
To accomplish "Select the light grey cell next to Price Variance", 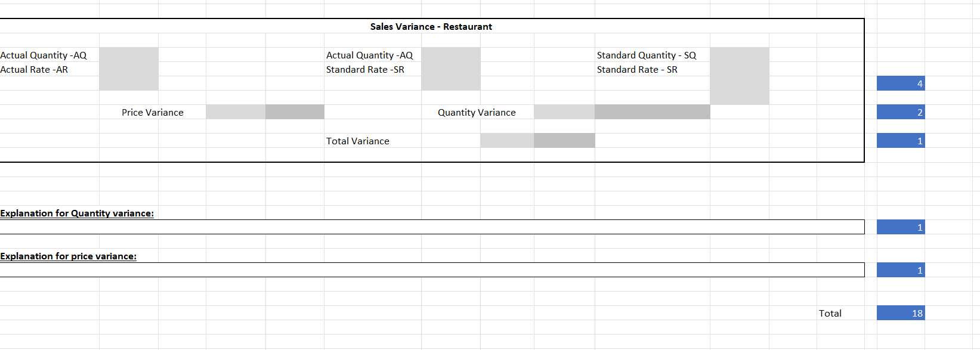I will tap(236, 112).
